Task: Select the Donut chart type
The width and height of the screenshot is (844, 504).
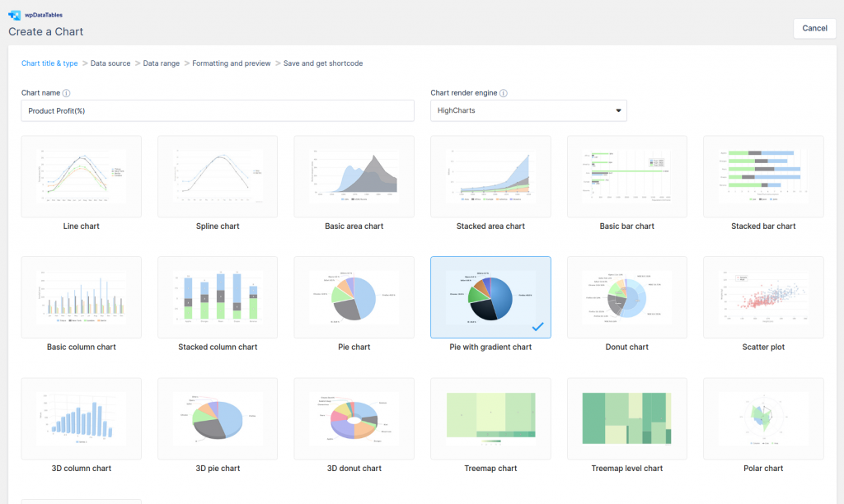Action: (626, 296)
